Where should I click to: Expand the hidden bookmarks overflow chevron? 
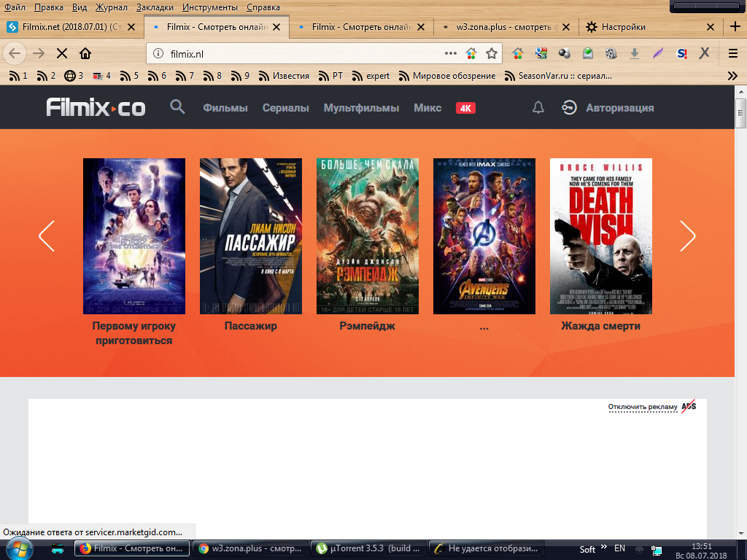(732, 75)
